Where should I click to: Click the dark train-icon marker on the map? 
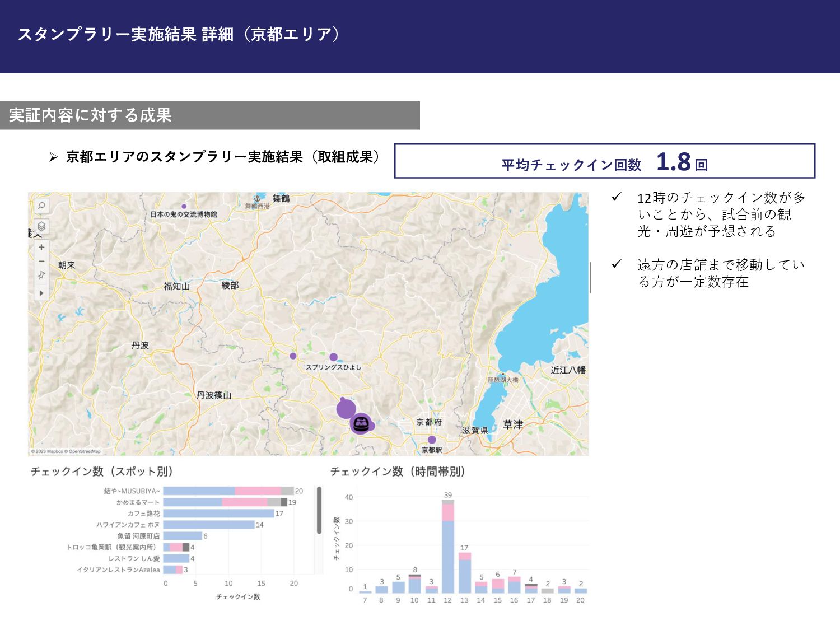[361, 424]
